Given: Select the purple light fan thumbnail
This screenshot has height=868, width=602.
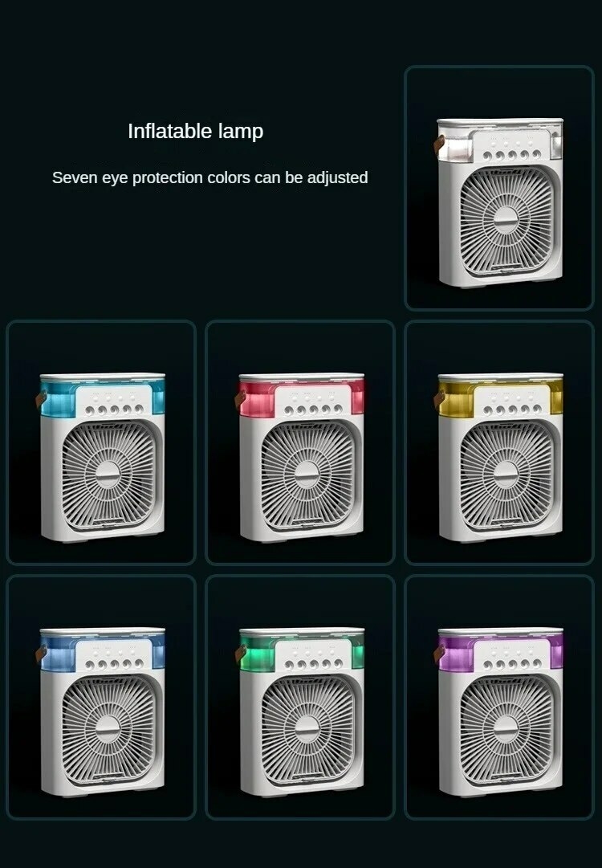Looking at the screenshot, I should pos(499,697).
